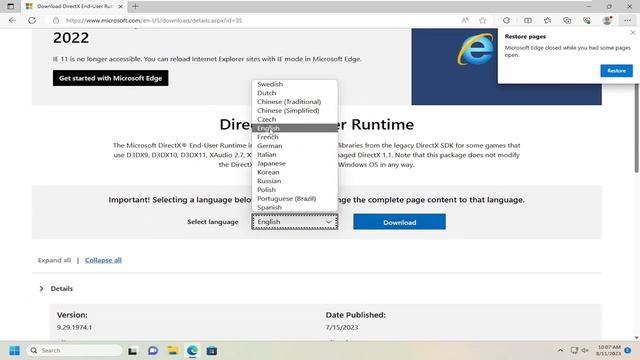
Task: Open the Collections icon
Action: tap(567, 20)
